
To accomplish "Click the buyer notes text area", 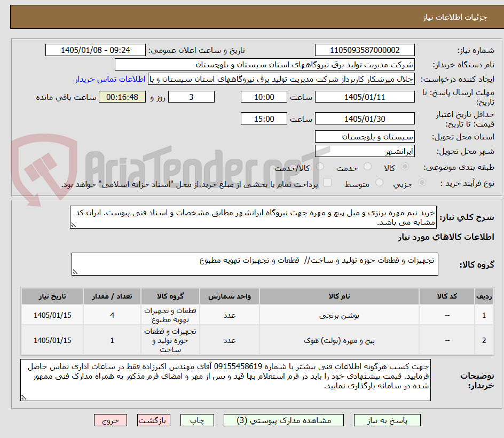I will pyautogui.click(x=225, y=380).
